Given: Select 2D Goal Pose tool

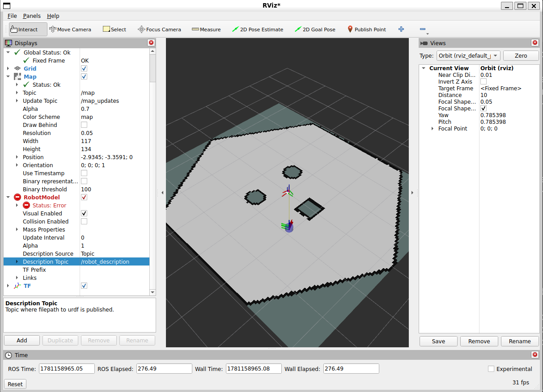Looking at the screenshot, I should pos(315,30).
